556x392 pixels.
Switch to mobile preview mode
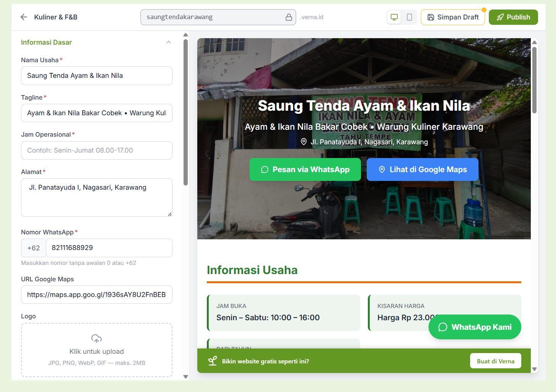tap(409, 17)
